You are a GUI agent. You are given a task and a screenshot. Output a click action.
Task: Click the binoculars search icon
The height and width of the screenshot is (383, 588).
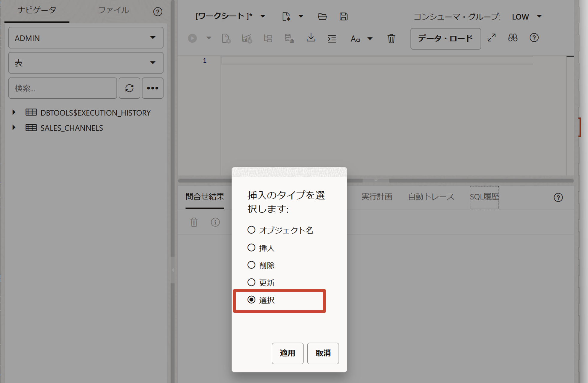[513, 38]
